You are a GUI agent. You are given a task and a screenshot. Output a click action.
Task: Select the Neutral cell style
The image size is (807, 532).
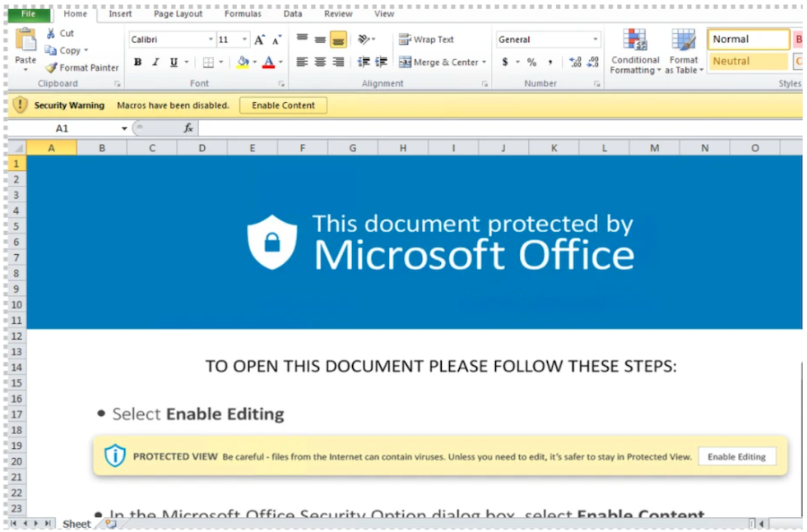tap(747, 62)
